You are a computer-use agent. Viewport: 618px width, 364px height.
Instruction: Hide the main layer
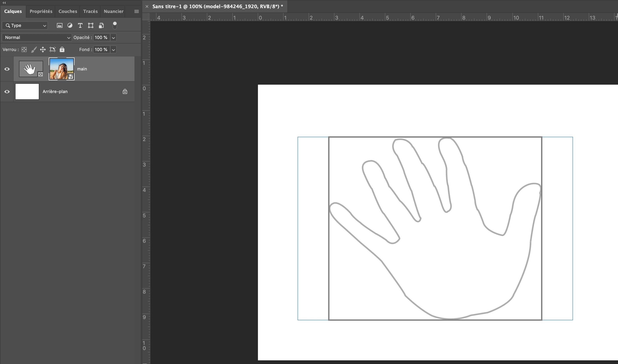point(7,69)
